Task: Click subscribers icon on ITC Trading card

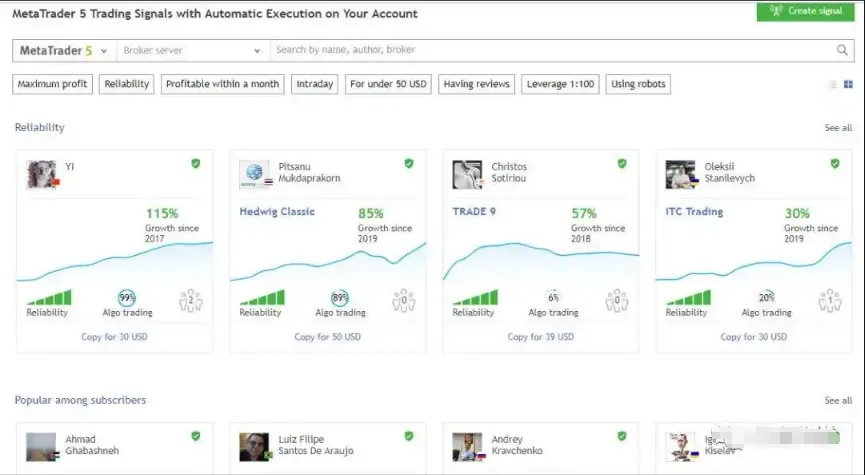Action: pos(829,299)
